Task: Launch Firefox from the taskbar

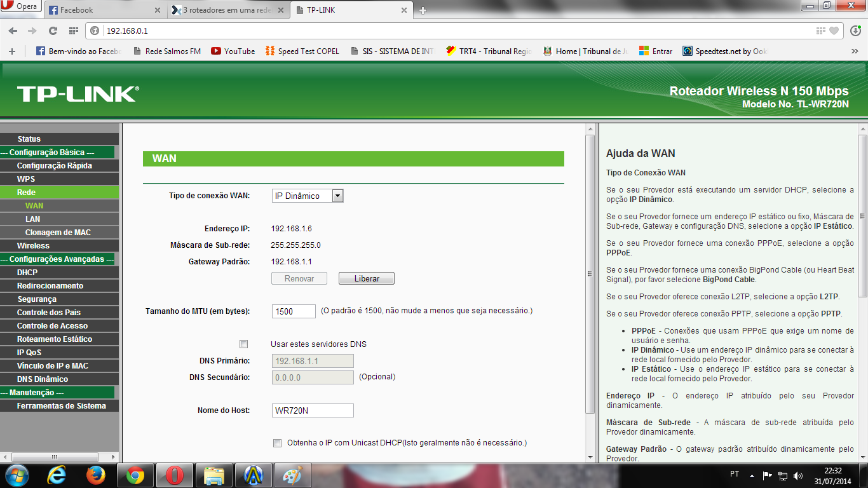Action: pos(96,475)
